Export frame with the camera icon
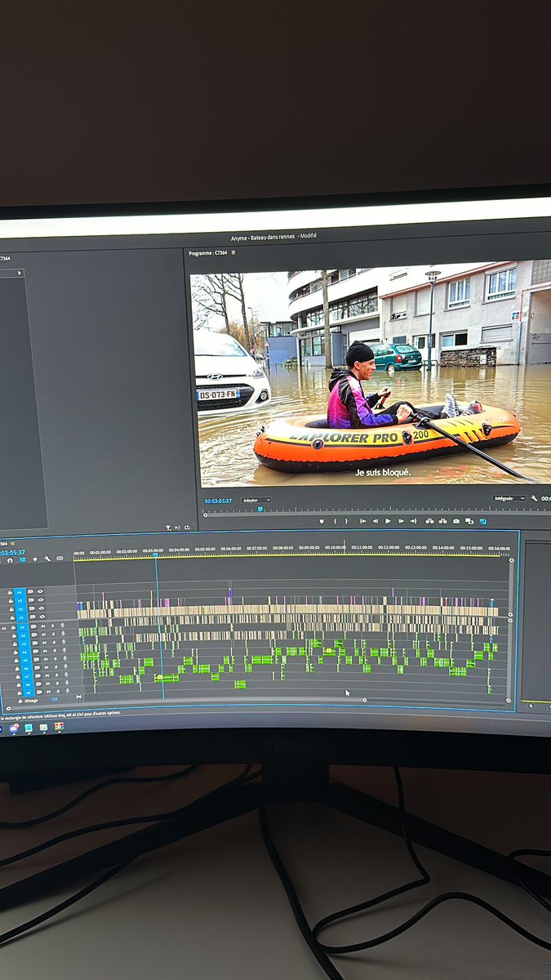The height and width of the screenshot is (980, 551). click(455, 521)
